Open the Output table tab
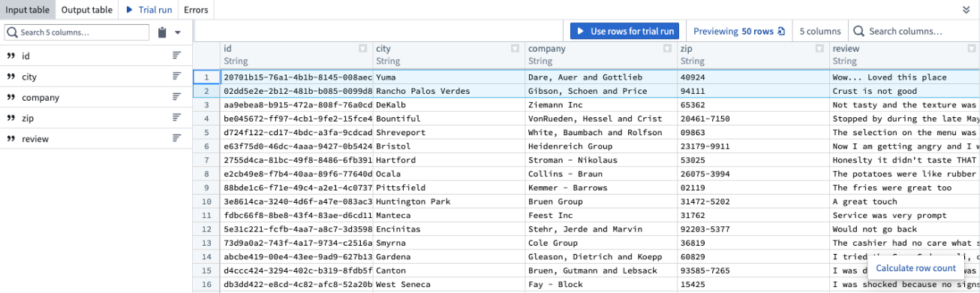Viewport: 980px width, 293px height. coord(86,10)
